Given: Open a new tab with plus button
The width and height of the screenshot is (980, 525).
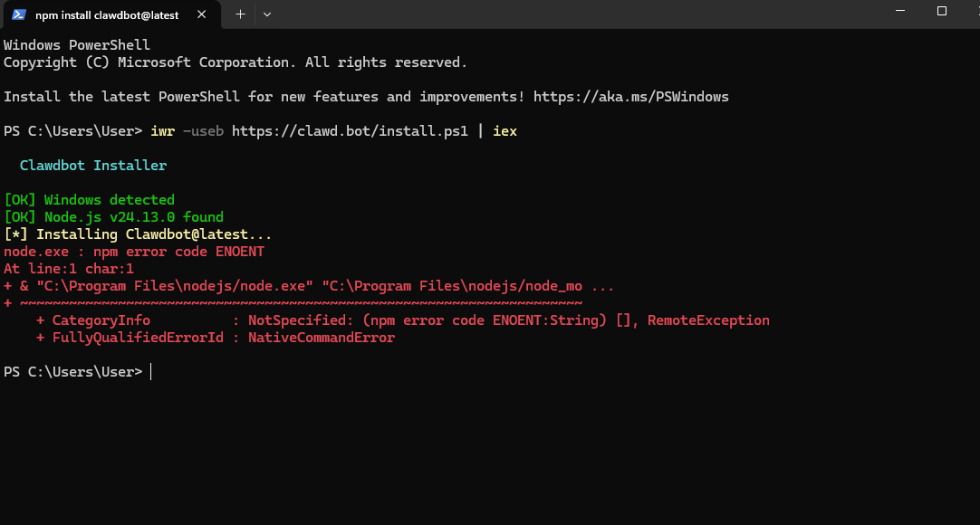Looking at the screenshot, I should tap(240, 14).
